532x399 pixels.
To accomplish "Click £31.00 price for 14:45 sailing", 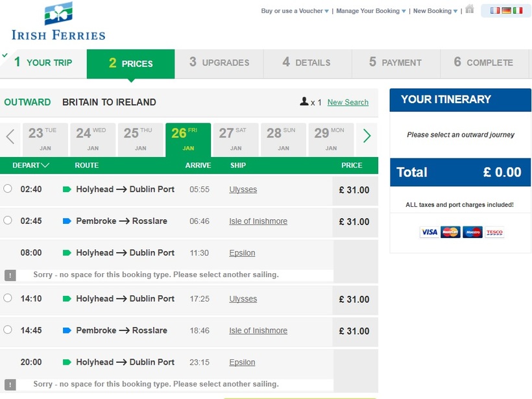I will click(354, 331).
